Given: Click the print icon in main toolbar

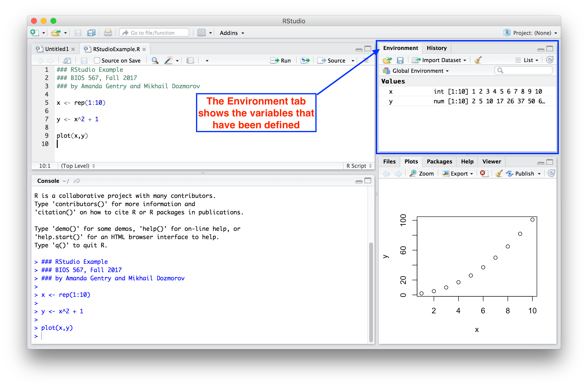Looking at the screenshot, I should [108, 33].
